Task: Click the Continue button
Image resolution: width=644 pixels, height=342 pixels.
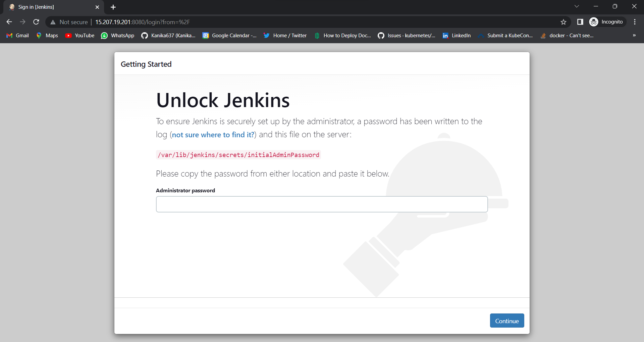Action: [x=507, y=321]
